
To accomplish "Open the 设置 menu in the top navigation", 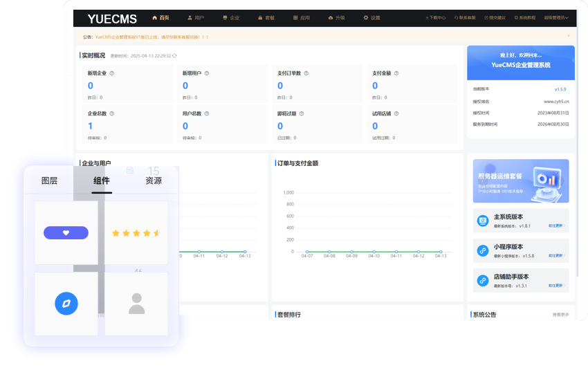I will pyautogui.click(x=371, y=18).
